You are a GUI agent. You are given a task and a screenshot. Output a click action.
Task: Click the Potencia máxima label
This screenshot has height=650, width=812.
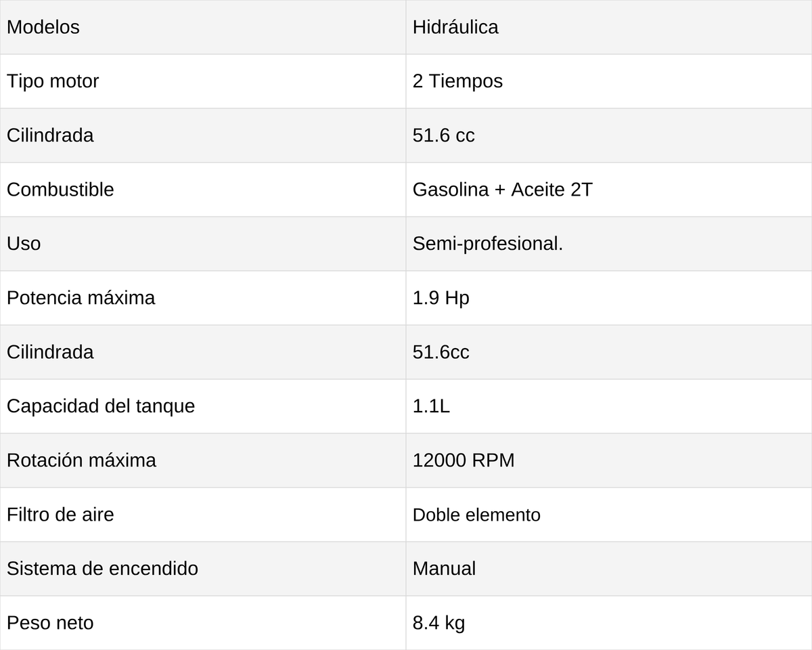click(81, 298)
